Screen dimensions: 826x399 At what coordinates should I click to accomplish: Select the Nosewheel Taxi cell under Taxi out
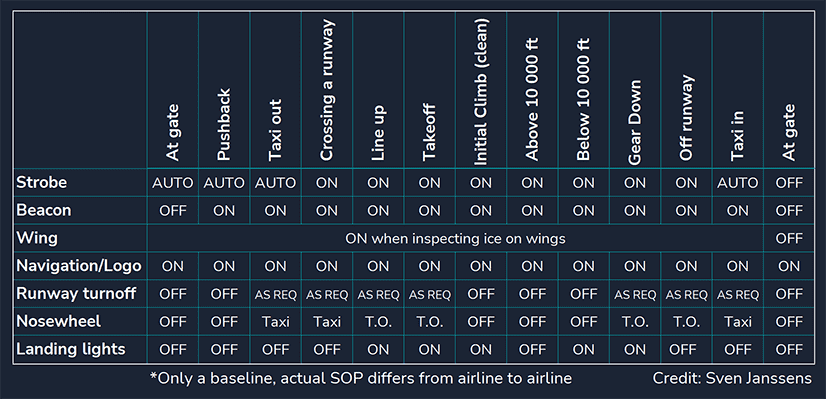(276, 322)
